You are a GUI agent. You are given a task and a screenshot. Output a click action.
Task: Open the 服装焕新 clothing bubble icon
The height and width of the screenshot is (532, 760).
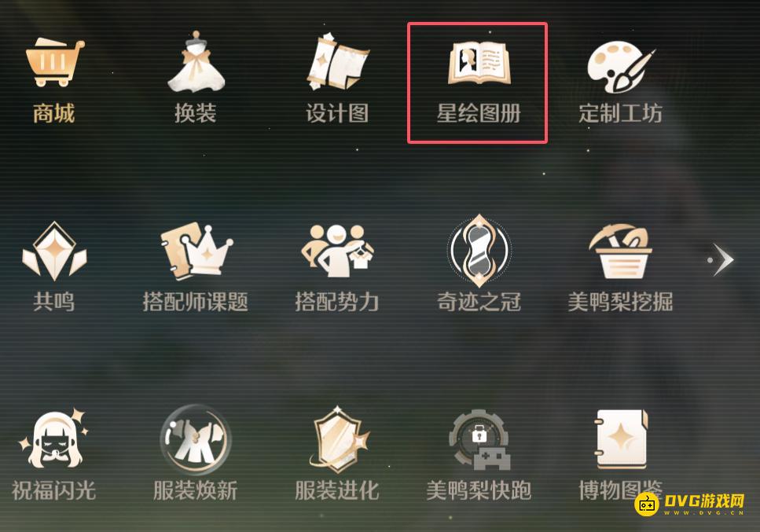196,440
